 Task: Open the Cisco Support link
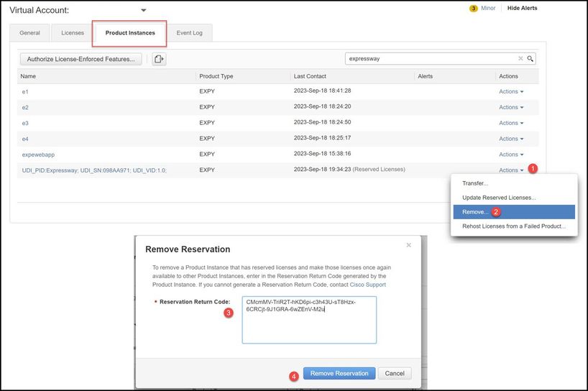367,285
